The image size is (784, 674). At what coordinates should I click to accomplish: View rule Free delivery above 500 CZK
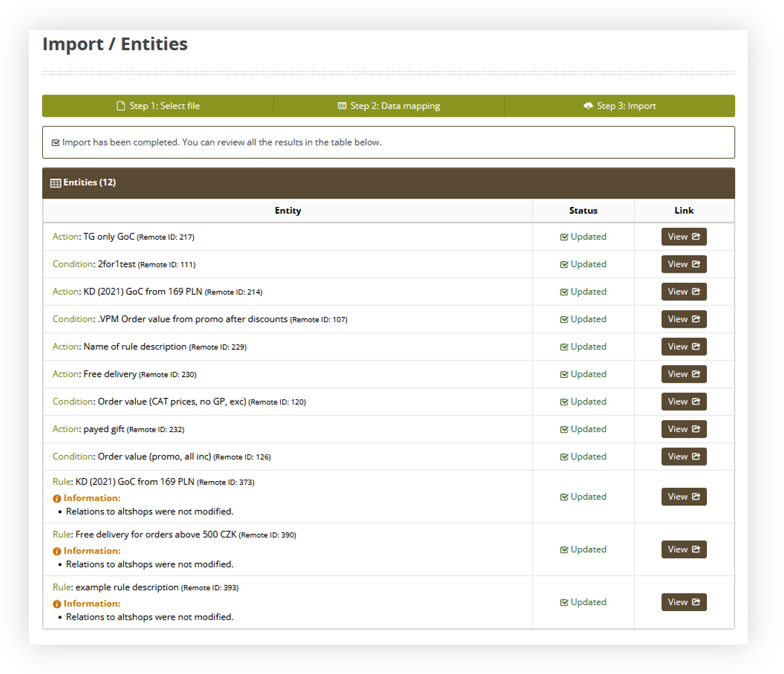pos(683,549)
